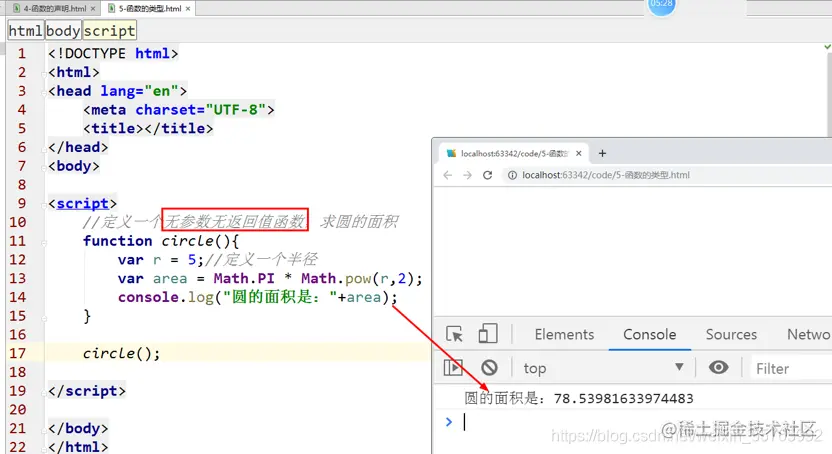
Task: Open the Elements panel in DevTools
Action: (564, 335)
